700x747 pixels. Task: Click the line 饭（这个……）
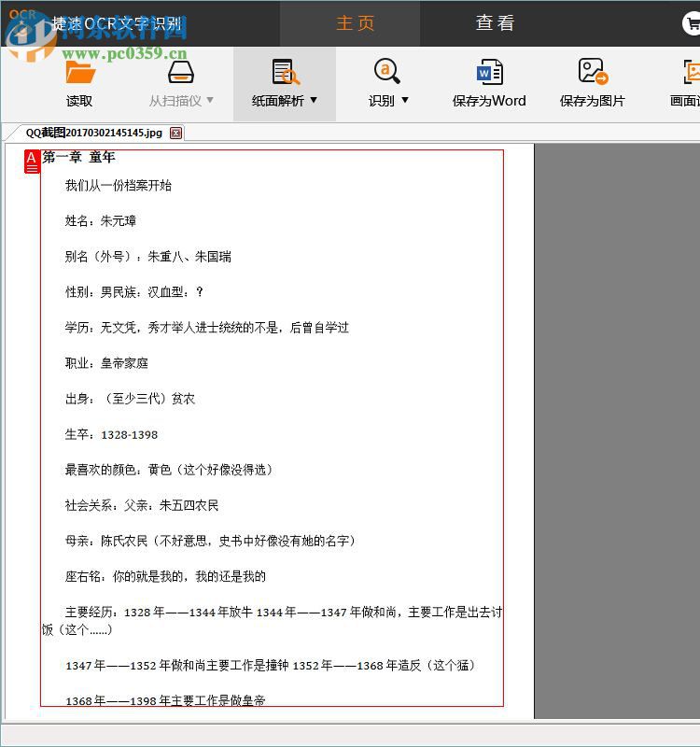[x=77, y=629]
